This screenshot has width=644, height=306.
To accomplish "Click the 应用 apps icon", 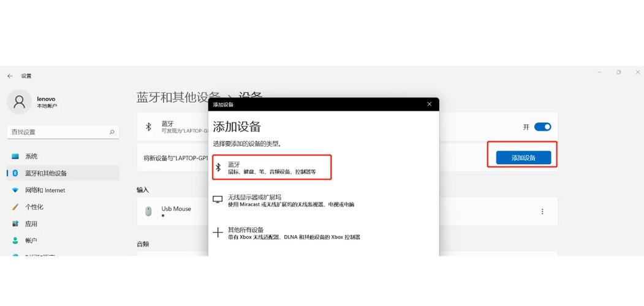I will coord(15,224).
